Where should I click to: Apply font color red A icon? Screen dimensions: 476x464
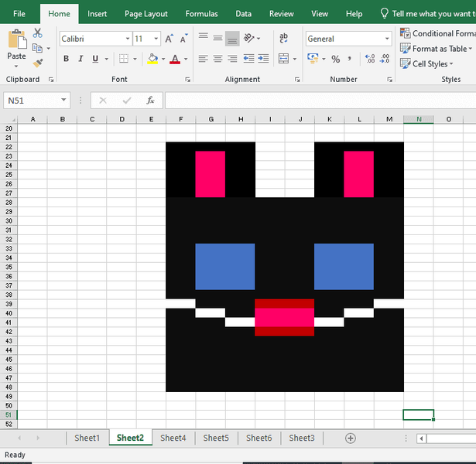pyautogui.click(x=175, y=59)
